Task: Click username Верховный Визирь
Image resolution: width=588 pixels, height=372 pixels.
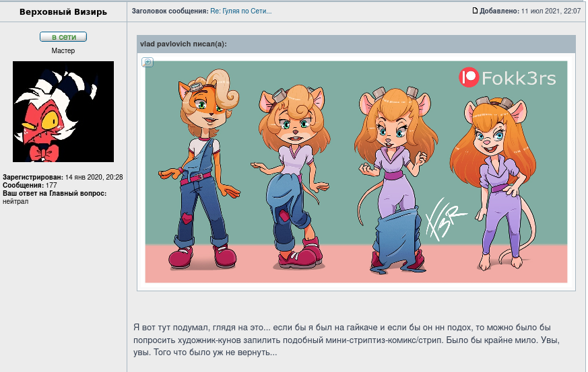Action: [63, 12]
